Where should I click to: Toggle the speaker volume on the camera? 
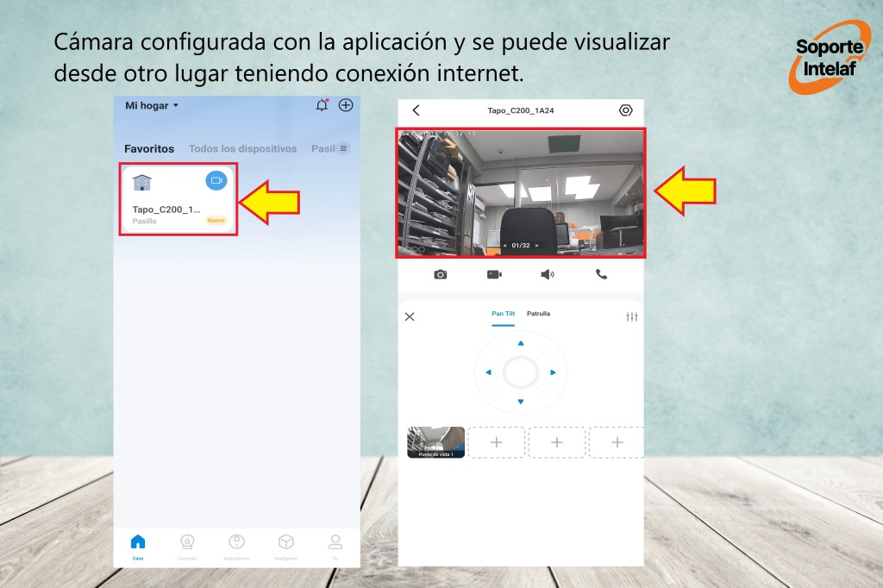(x=547, y=274)
